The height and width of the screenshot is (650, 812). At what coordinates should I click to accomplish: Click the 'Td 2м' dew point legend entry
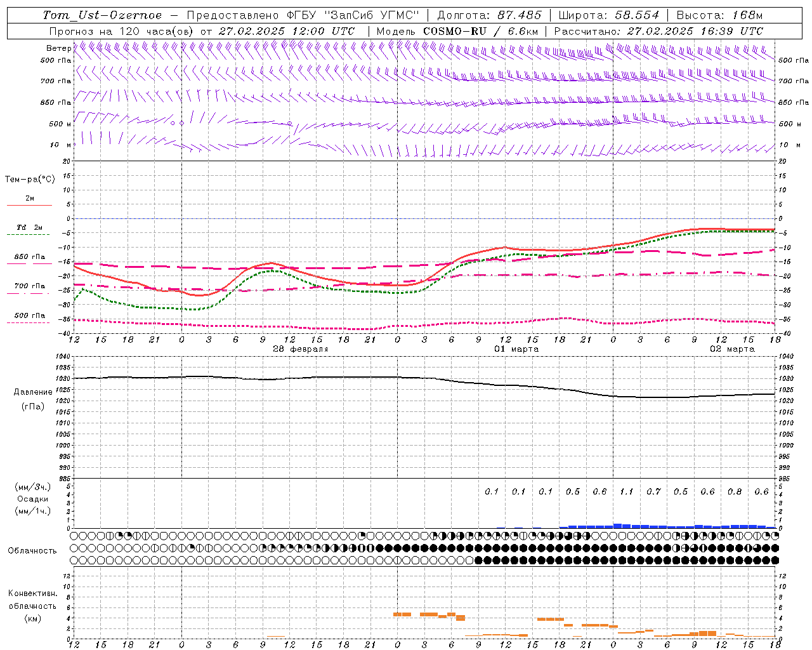coord(30,227)
